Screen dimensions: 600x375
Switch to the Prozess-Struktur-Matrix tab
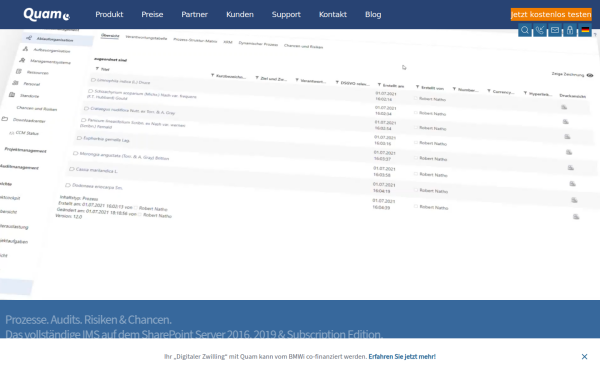[x=195, y=40]
